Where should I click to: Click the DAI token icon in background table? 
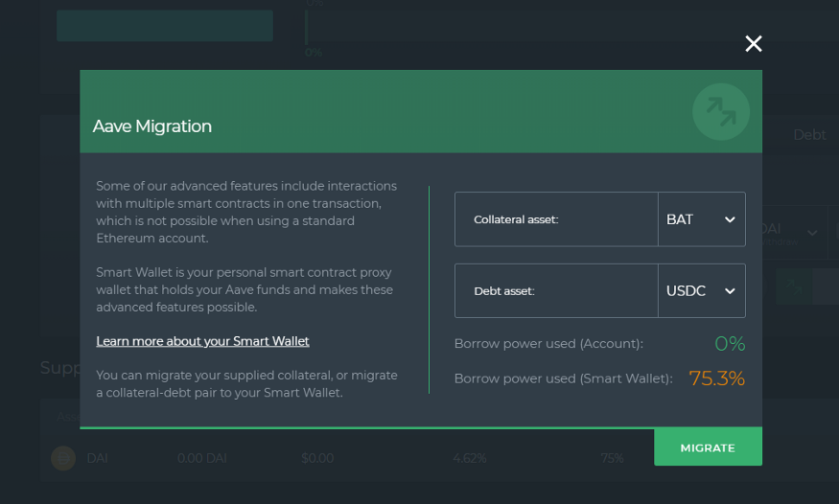pos(63,458)
